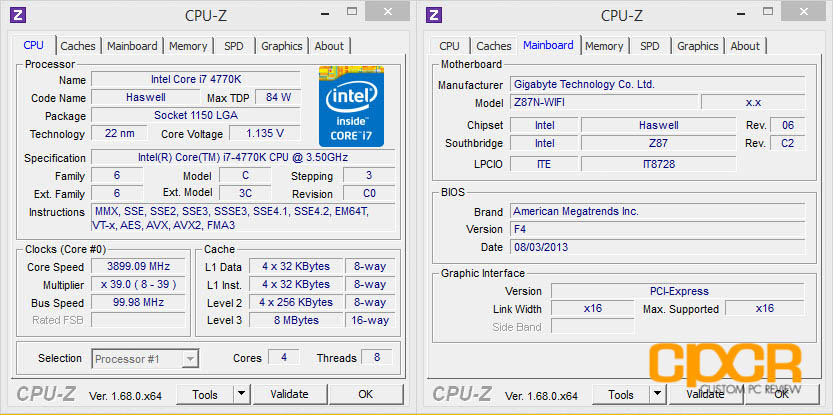Viewport: 833px width, 415px height.
Task: Expand Tools dropdown arrow in right window
Action: click(x=658, y=394)
